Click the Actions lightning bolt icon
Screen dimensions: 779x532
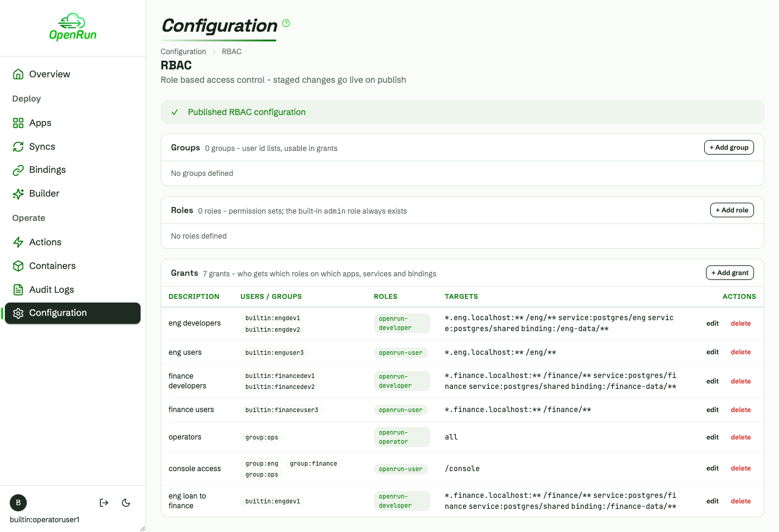point(18,242)
